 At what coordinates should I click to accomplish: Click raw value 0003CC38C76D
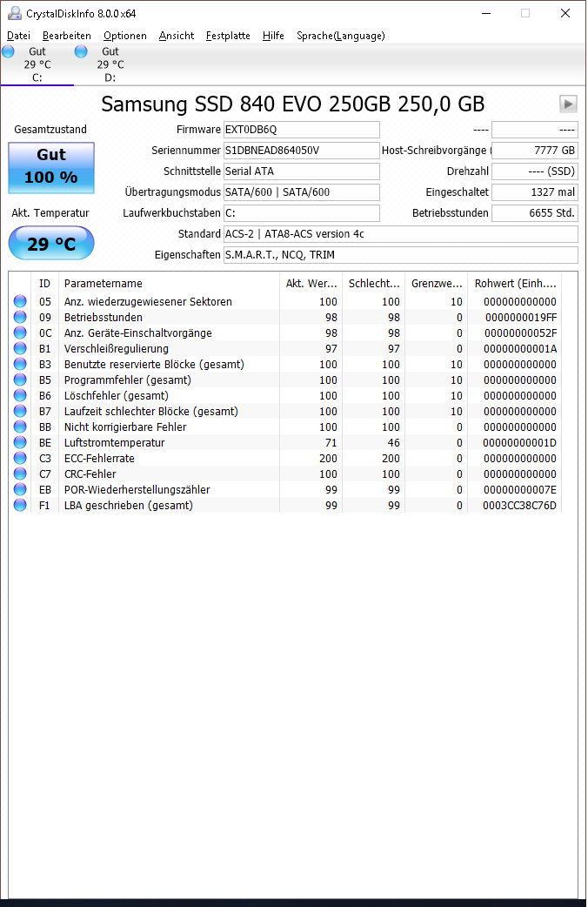pyautogui.click(x=520, y=505)
